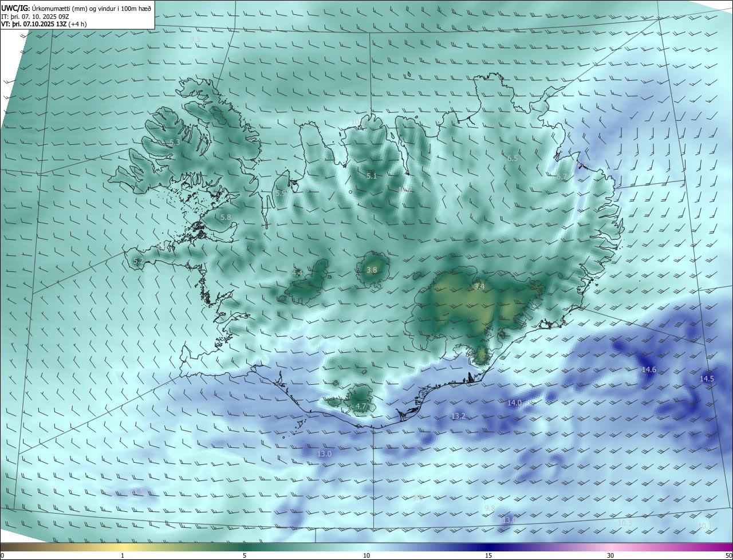Image resolution: width=733 pixels, height=560 pixels.
Task: Click the 14.6 value southeast of Iceland
Action: point(649,370)
